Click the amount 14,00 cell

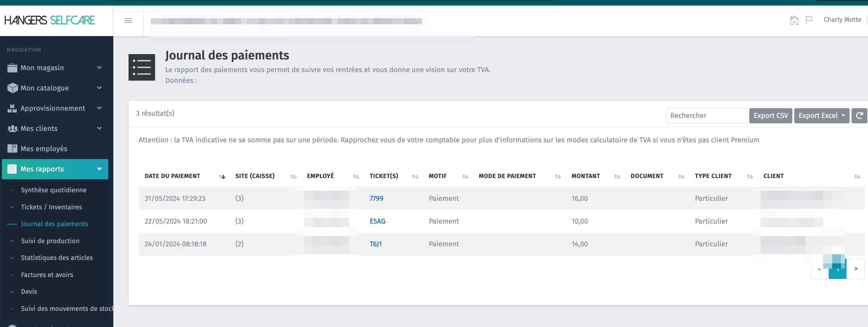tap(580, 244)
